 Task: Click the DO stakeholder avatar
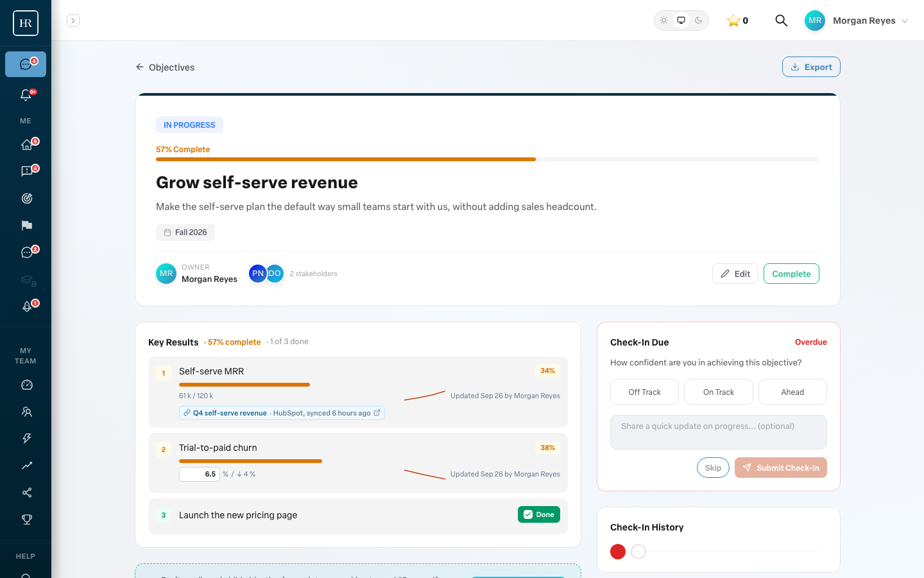275,274
